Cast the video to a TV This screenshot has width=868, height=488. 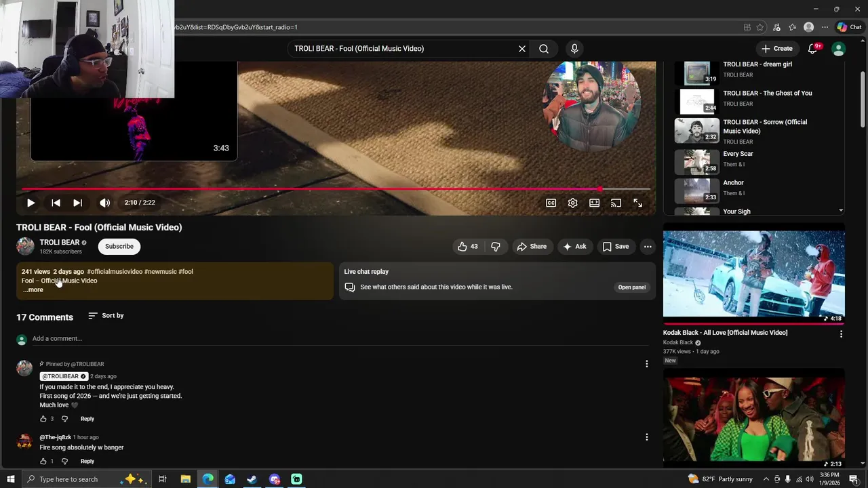click(x=616, y=203)
